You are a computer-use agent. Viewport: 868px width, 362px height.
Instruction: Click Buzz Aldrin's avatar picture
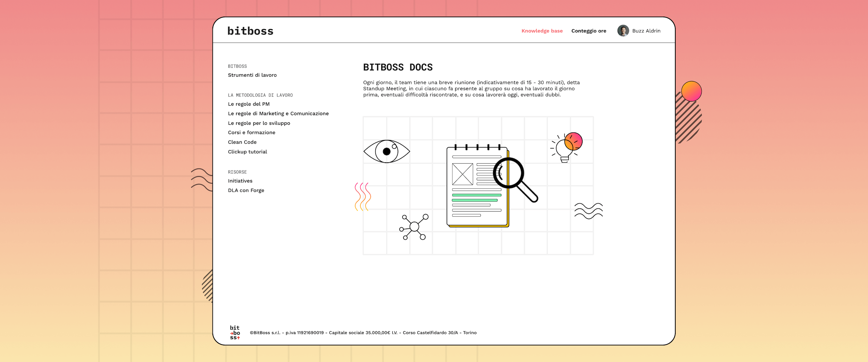click(x=623, y=31)
